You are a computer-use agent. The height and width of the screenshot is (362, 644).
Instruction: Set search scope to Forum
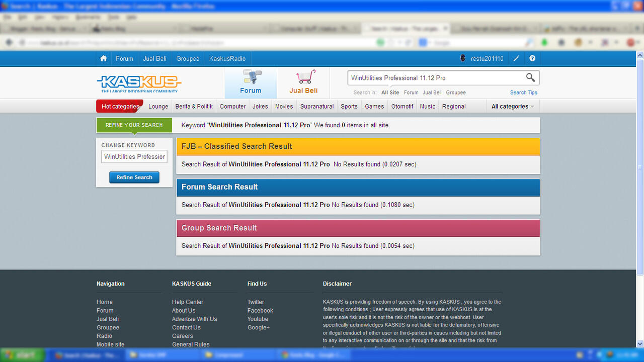point(411,93)
